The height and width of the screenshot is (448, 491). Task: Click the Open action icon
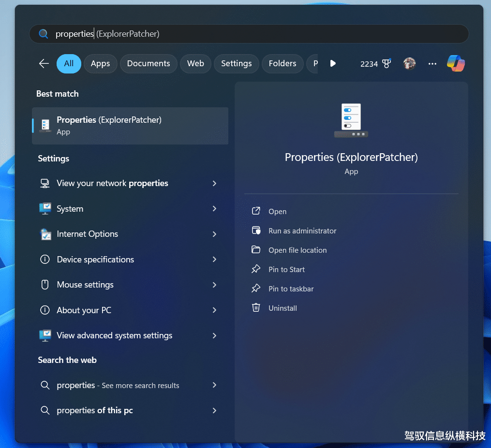[256, 211]
